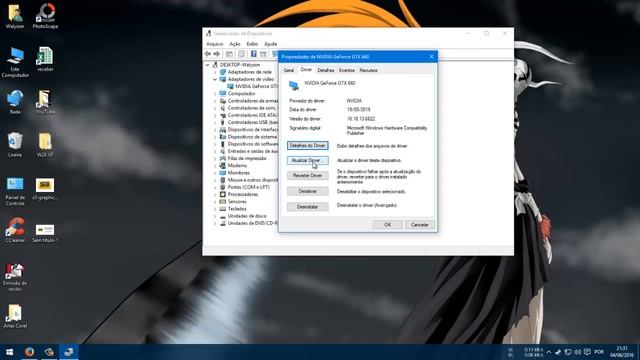Open Este Computador desktop icon

pyautogui.click(x=15, y=62)
